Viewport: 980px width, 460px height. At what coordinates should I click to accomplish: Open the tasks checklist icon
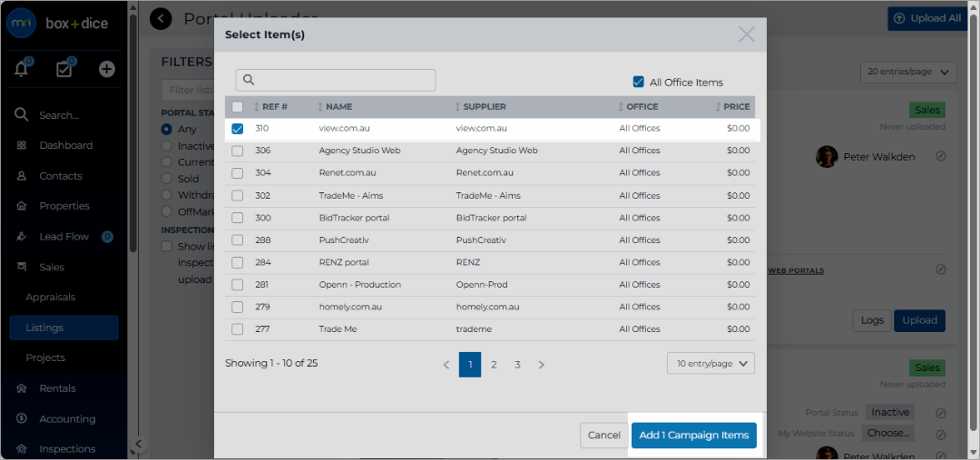[x=64, y=69]
